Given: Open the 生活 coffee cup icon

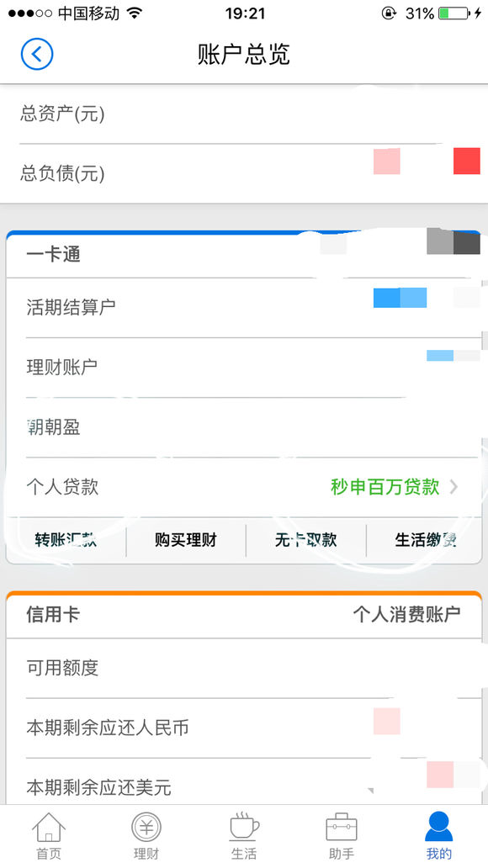Looking at the screenshot, I should click(x=244, y=828).
